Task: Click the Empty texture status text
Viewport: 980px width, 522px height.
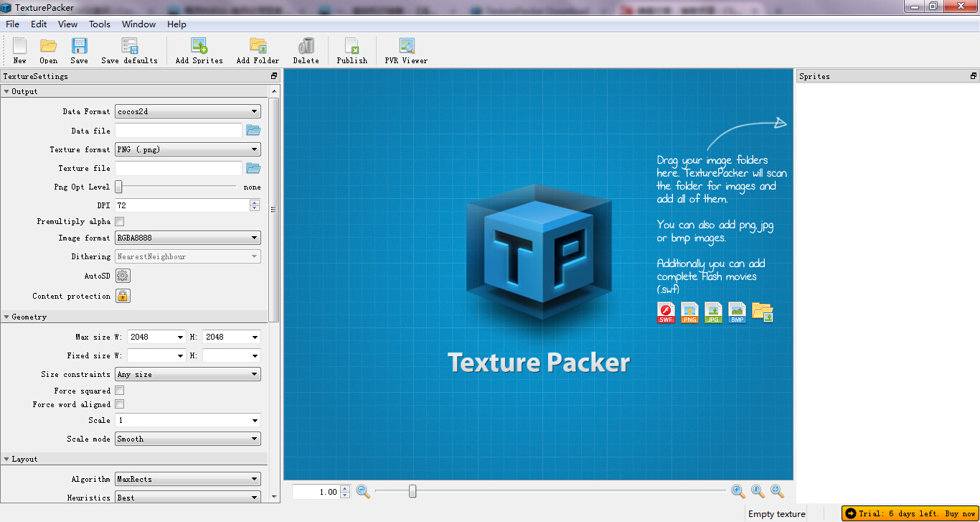Action: pyautogui.click(x=777, y=514)
